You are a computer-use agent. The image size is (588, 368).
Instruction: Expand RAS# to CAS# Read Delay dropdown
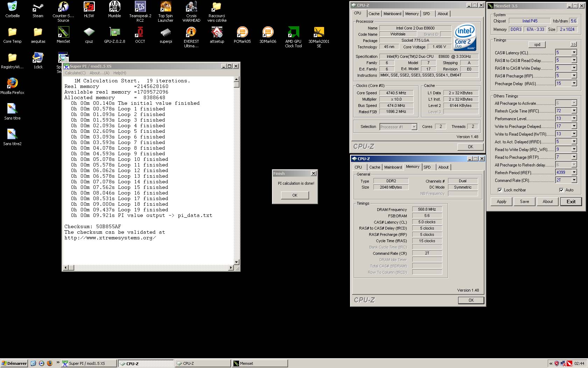[x=574, y=60]
